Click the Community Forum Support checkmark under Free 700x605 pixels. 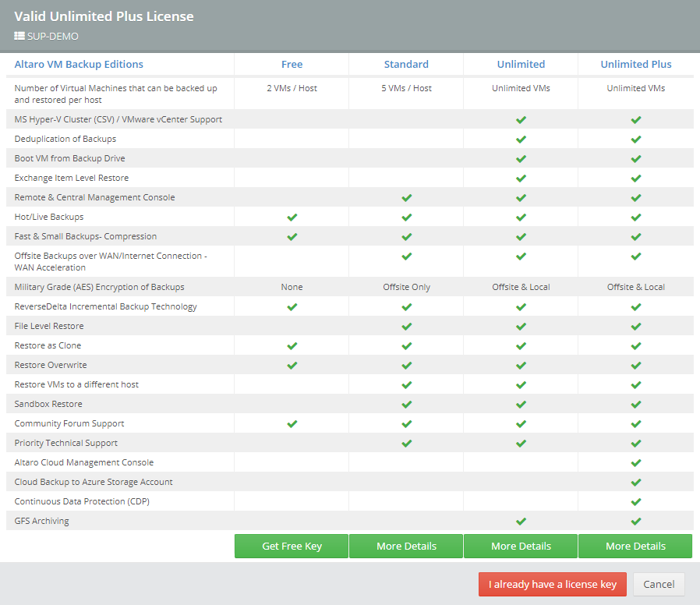292,423
